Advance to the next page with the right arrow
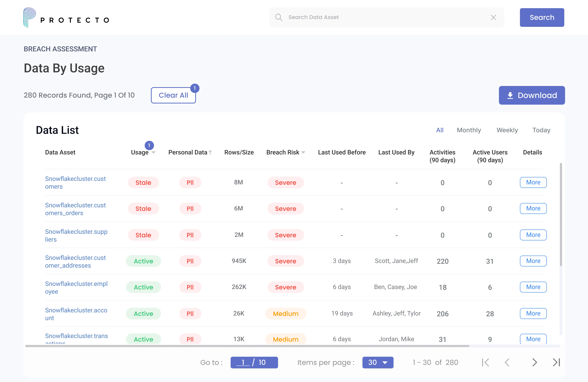The image size is (588, 382). coord(535,362)
